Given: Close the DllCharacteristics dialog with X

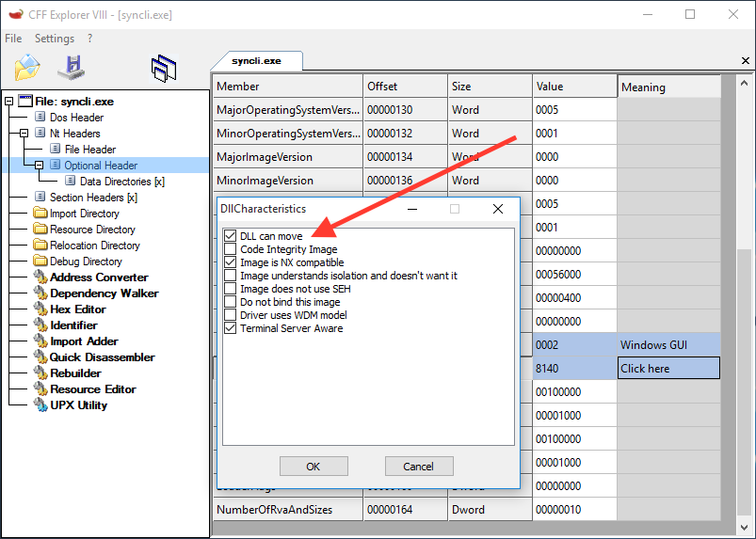Looking at the screenshot, I should 498,209.
